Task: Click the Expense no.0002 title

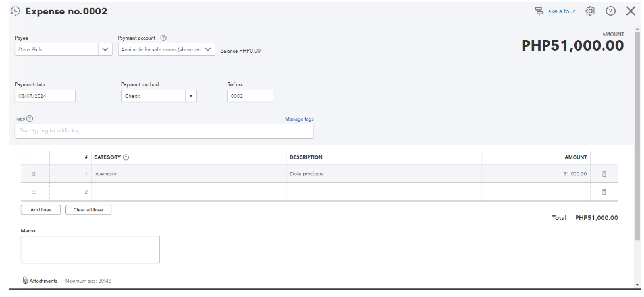Action: tap(66, 11)
